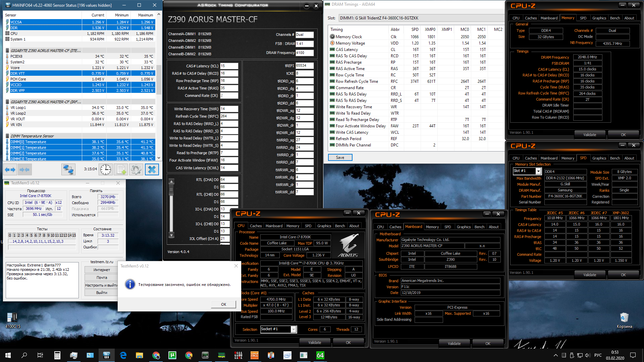This screenshot has height=362, width=644.
Task: Click HWiNFO expand columns arrows icon
Action: point(10,170)
